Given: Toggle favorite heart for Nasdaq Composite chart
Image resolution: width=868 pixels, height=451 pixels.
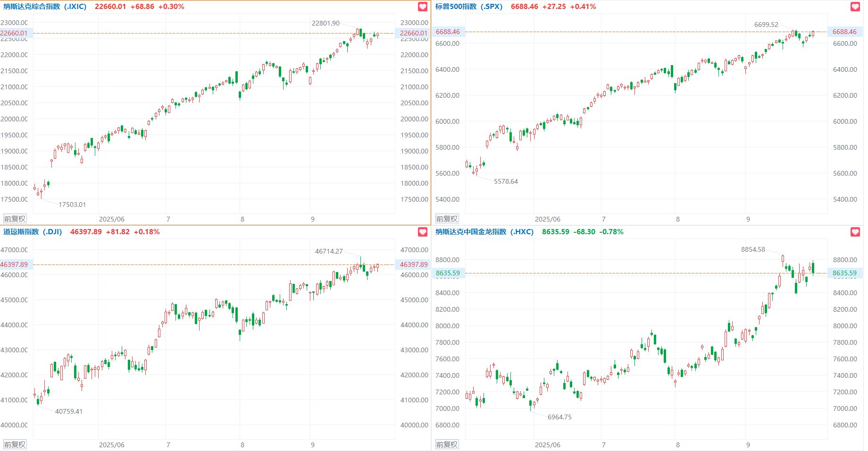Looking at the screenshot, I should pos(423,7).
